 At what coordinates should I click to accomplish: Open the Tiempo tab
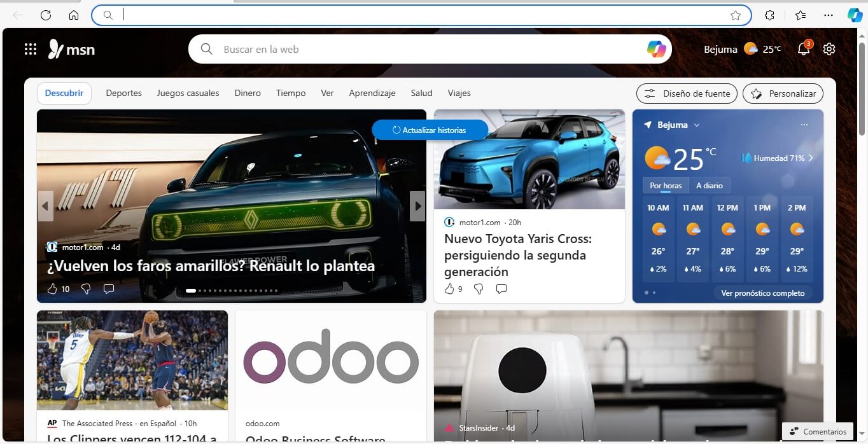(291, 94)
